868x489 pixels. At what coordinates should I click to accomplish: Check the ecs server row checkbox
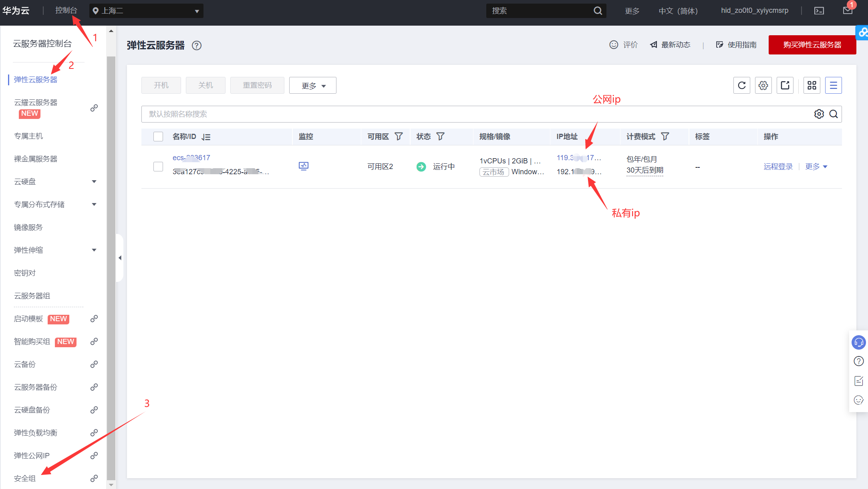tap(158, 167)
